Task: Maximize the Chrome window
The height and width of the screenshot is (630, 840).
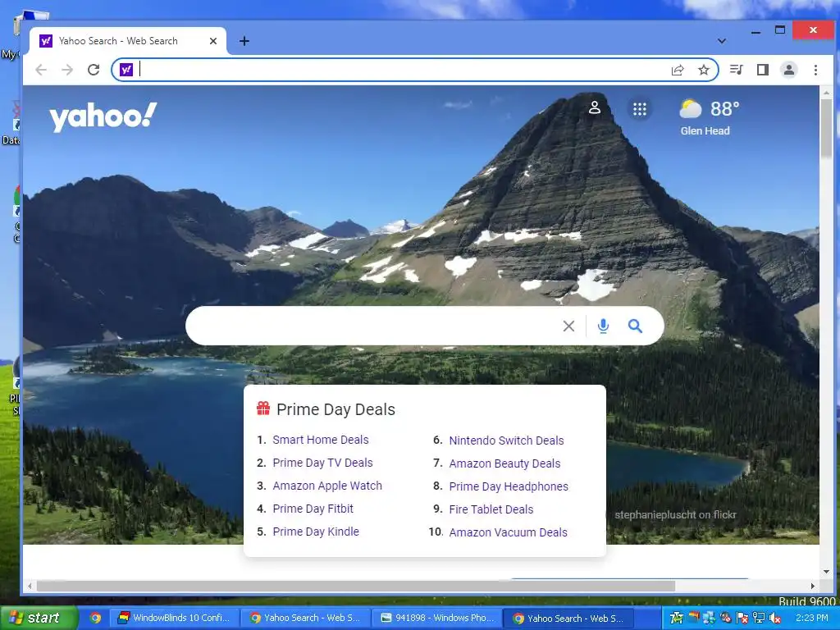Action: point(780,30)
